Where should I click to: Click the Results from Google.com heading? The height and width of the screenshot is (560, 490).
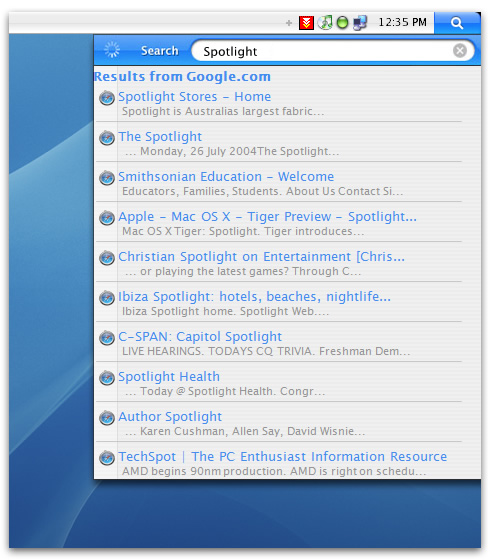pyautogui.click(x=182, y=76)
